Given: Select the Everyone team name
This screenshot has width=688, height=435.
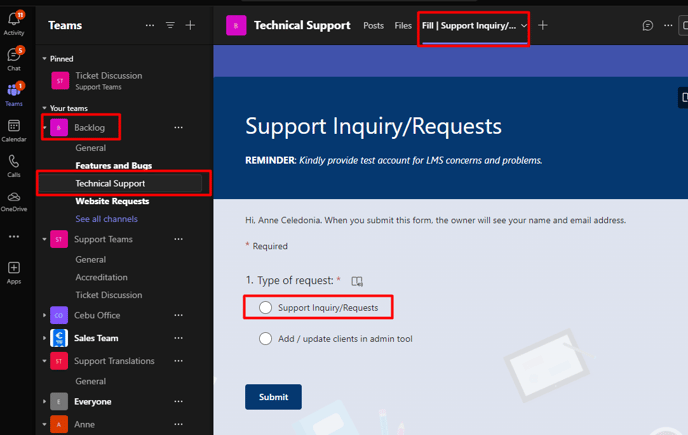Looking at the screenshot, I should tap(93, 402).
